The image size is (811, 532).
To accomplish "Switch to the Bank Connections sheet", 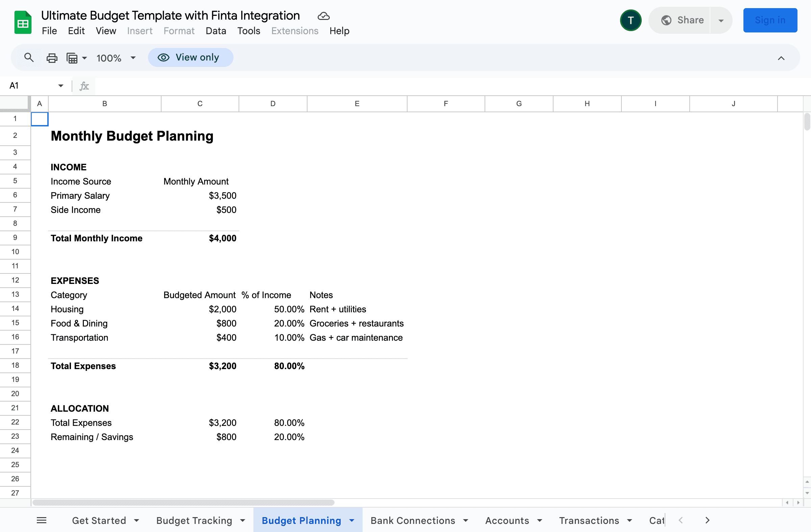I will 413,521.
